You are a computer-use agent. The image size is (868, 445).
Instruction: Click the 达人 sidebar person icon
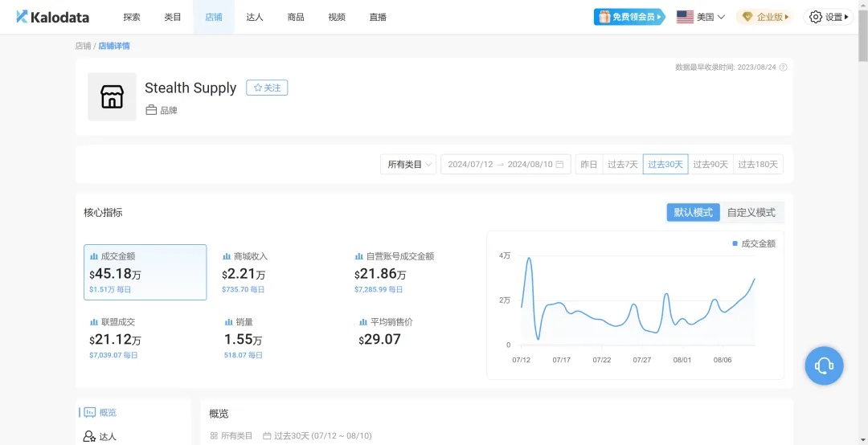(89, 437)
